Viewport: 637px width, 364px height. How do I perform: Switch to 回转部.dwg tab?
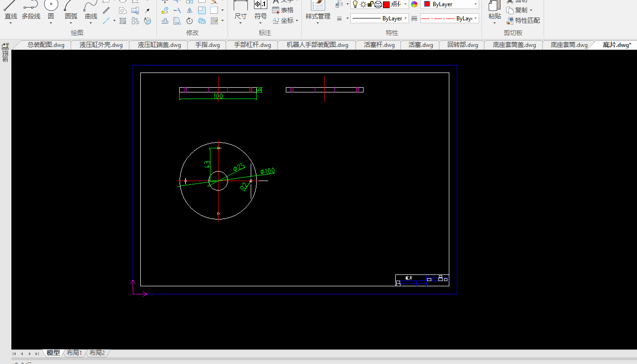tap(463, 45)
